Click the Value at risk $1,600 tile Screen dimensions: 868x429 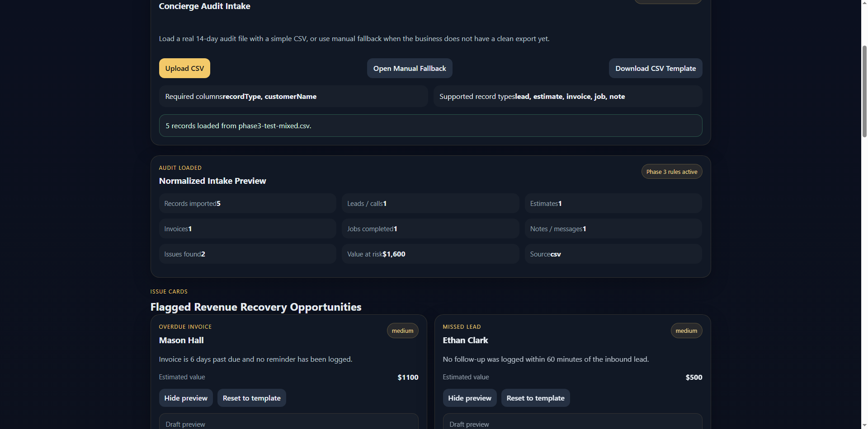tap(430, 253)
